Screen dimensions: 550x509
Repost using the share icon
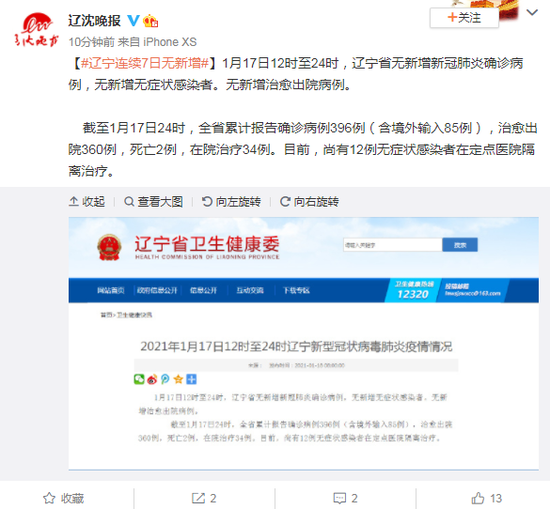pos(204,498)
